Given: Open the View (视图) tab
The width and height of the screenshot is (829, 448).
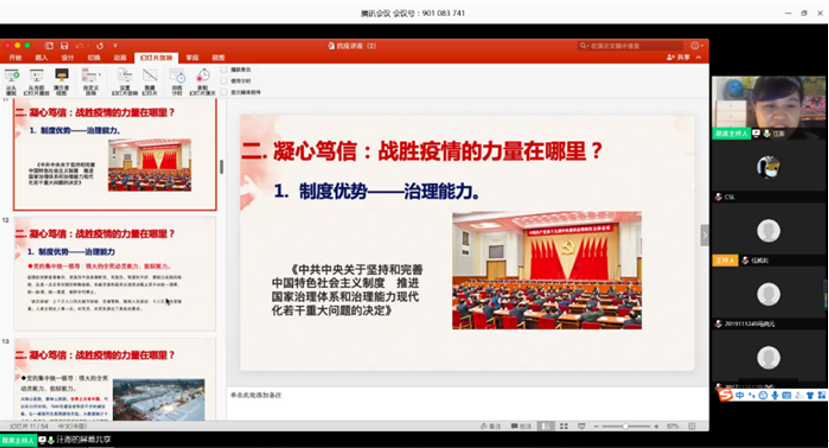Looking at the screenshot, I should [218, 58].
